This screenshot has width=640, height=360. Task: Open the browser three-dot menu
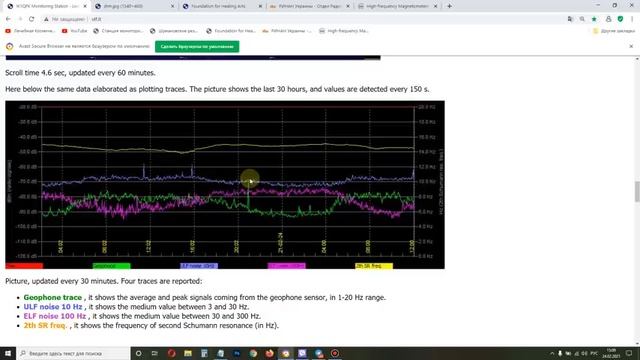point(632,19)
